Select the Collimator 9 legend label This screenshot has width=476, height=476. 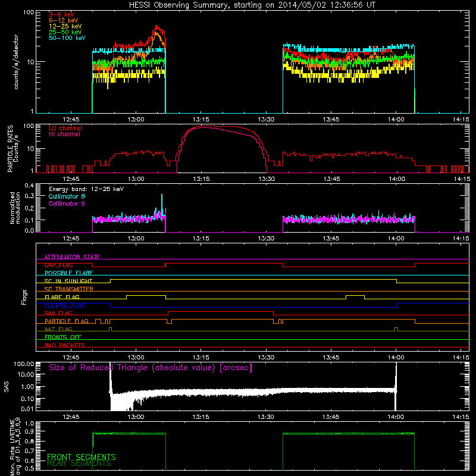tap(67, 203)
